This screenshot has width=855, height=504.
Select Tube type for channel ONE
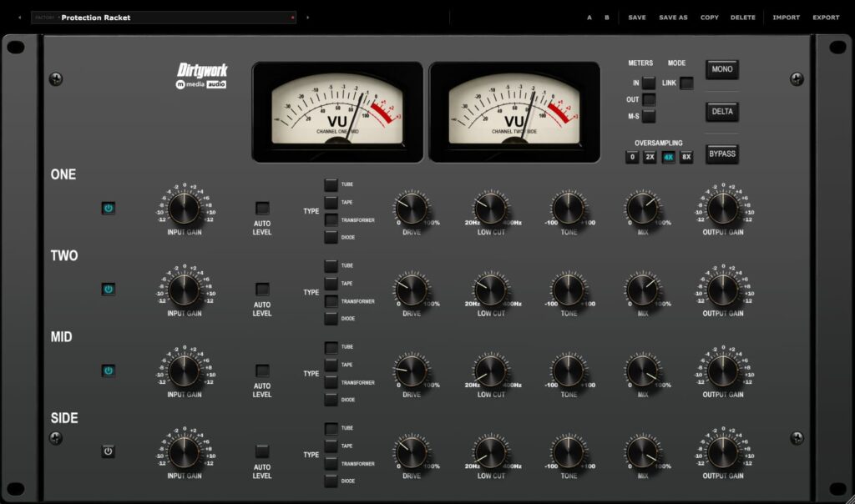tap(331, 184)
